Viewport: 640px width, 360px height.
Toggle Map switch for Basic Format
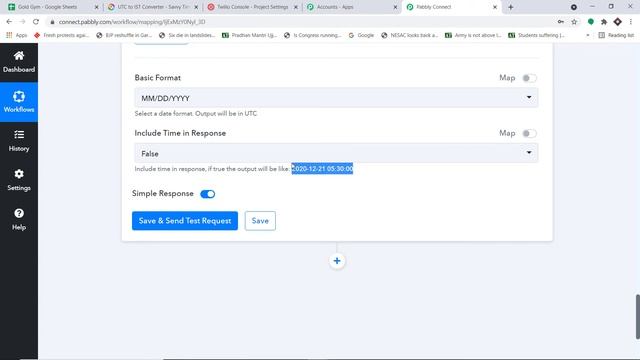click(x=529, y=78)
